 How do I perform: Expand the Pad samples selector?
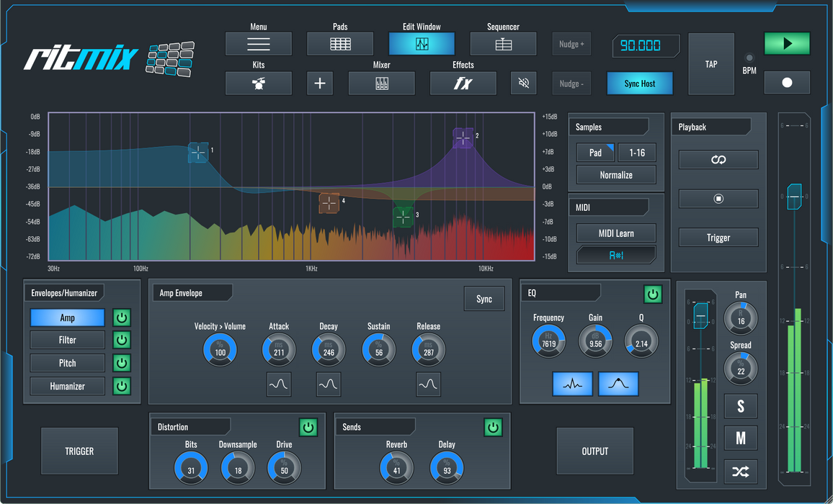click(595, 153)
